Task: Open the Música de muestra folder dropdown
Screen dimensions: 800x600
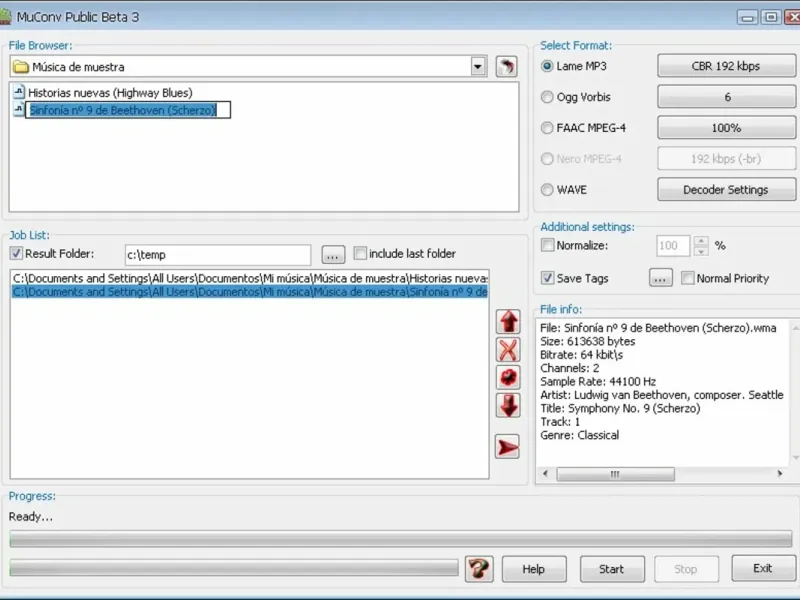Action: coord(478,66)
